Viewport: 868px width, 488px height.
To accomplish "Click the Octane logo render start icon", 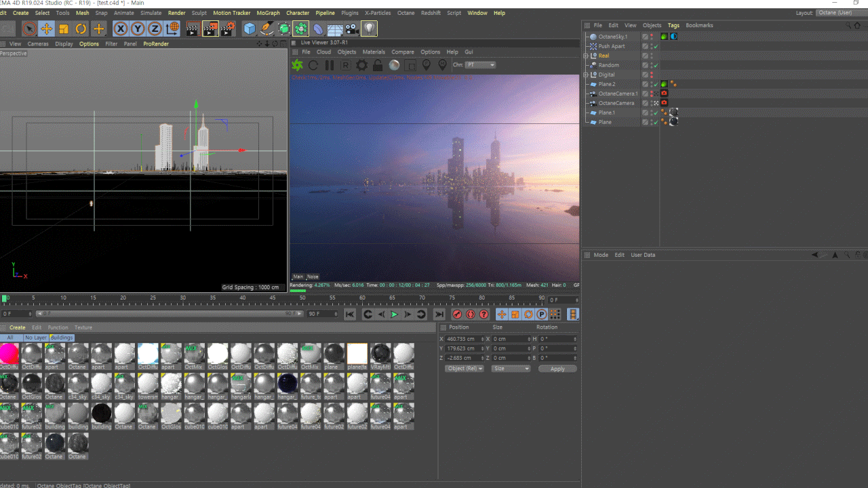I will pyautogui.click(x=297, y=65).
